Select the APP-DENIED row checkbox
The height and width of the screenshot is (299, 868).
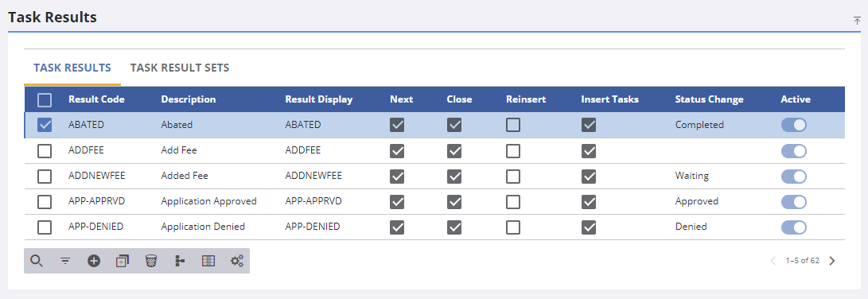(x=45, y=227)
